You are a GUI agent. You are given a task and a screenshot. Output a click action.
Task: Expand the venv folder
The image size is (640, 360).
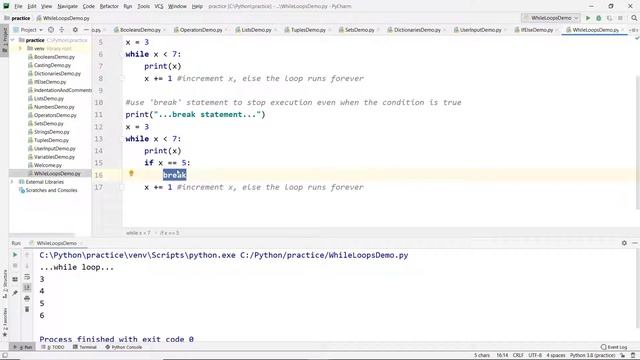coord(20,49)
